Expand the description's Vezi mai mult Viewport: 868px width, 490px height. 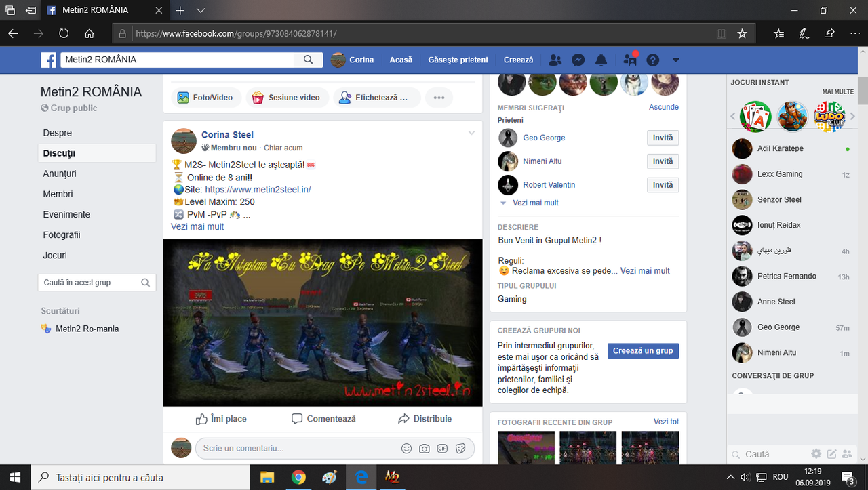(645, 270)
